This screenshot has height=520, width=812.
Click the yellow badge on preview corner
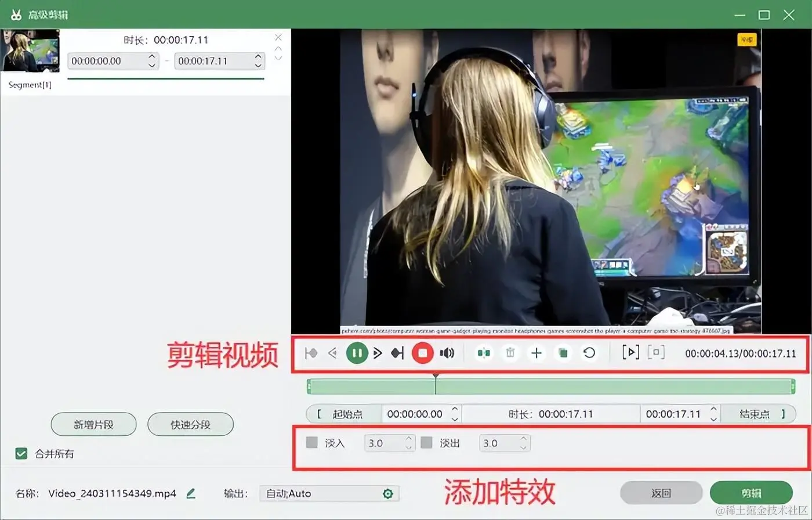(747, 39)
